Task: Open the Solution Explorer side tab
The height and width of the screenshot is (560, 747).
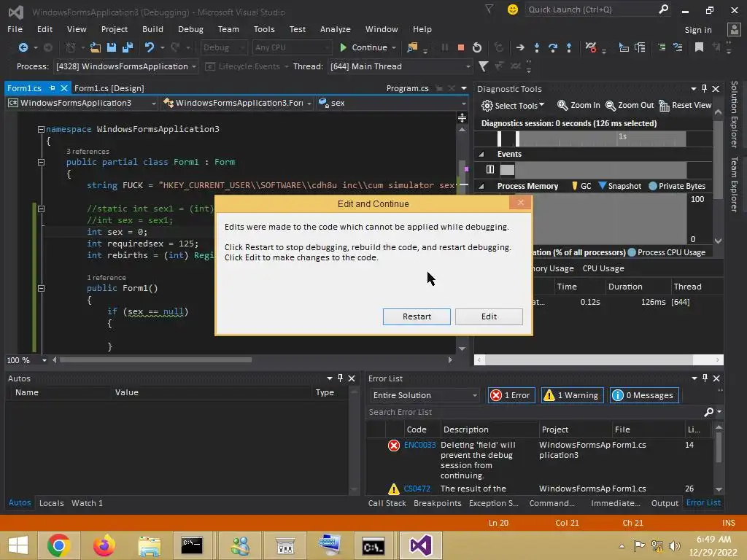Action: (734, 114)
